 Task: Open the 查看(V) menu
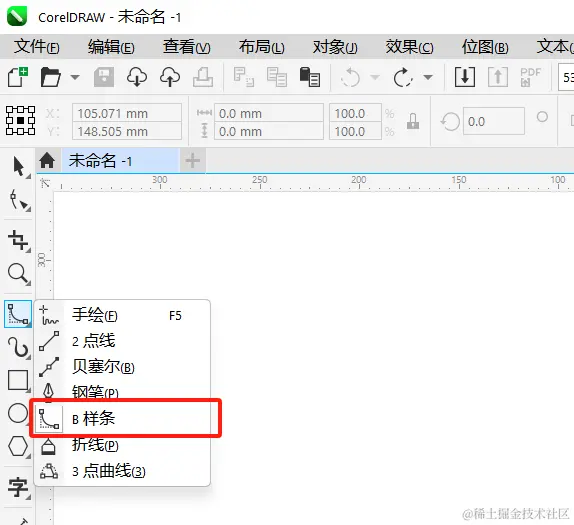187,47
